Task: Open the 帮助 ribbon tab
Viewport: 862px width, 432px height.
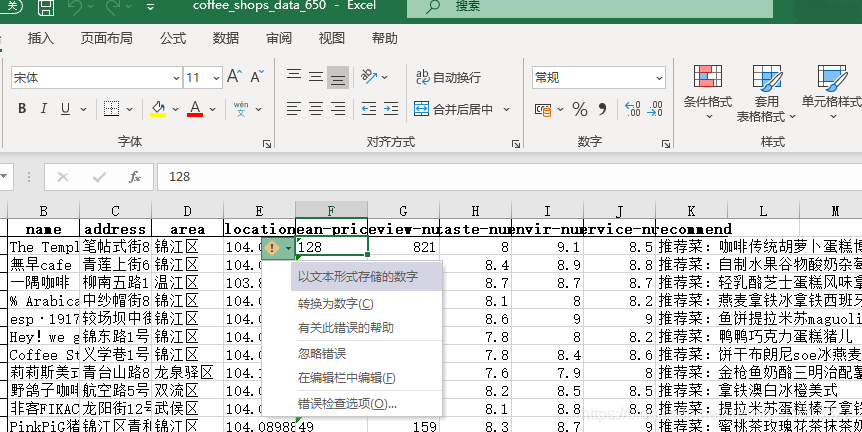Action: point(384,38)
